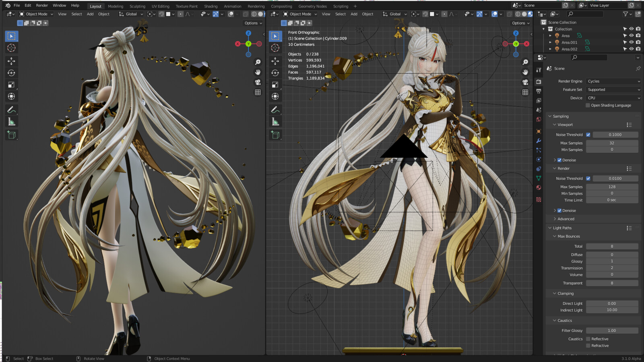
Task: Open the World properties tab
Action: point(539,119)
